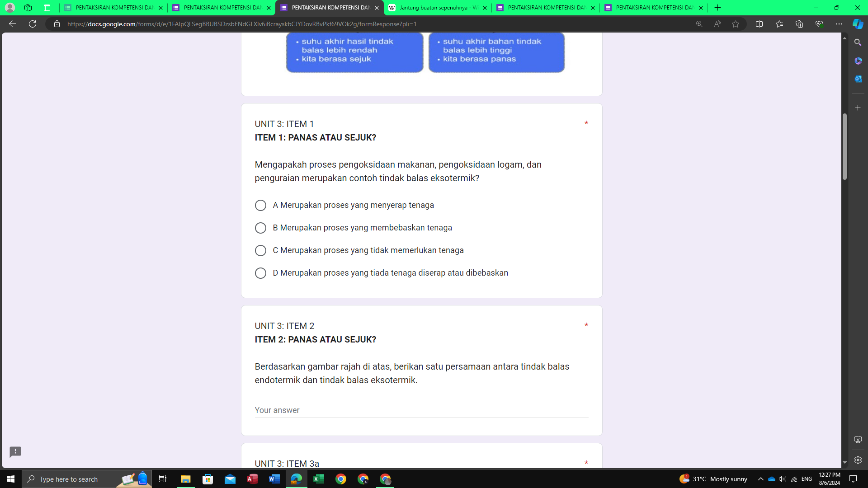This screenshot has width=868, height=488.
Task: Select option A Merupakan proses yang menyerap tenaga
Action: click(260, 205)
